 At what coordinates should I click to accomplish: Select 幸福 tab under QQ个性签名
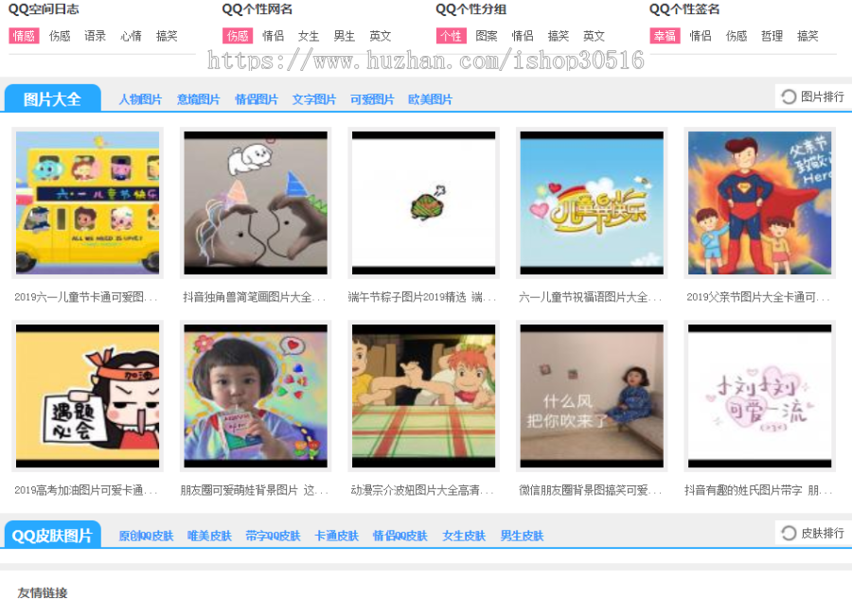[666, 36]
